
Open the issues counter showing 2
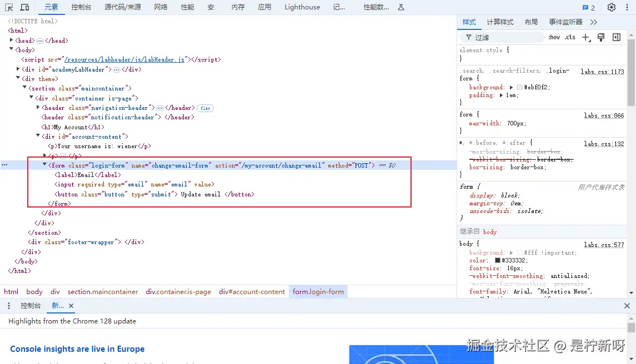pos(589,8)
